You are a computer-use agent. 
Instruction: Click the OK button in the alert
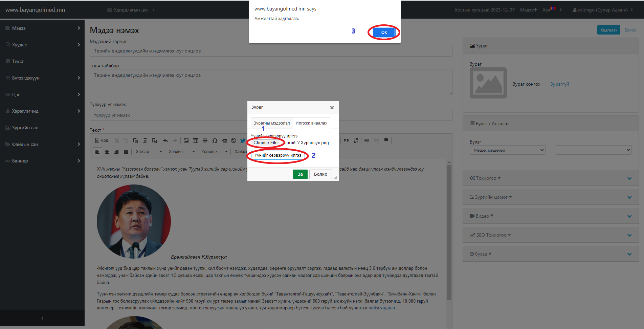384,32
